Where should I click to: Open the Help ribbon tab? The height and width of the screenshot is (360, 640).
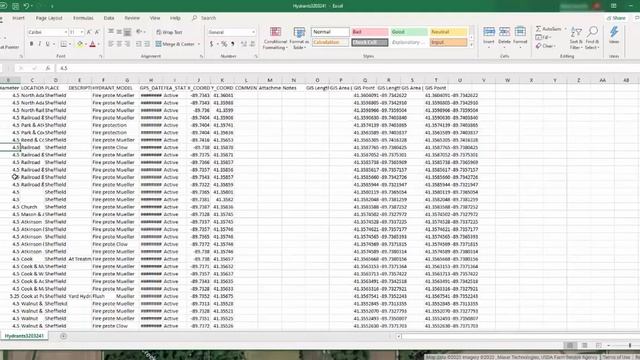[175, 18]
